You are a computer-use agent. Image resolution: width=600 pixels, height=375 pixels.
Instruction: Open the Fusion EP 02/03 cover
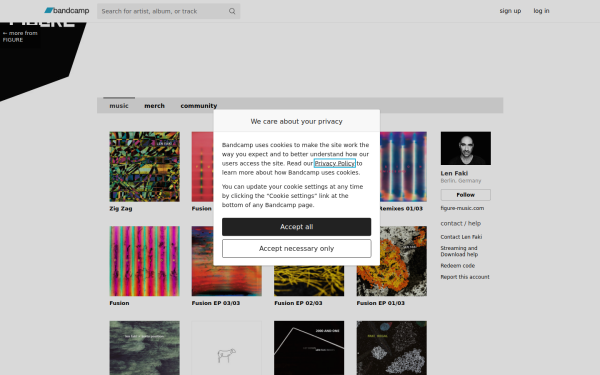click(309, 280)
